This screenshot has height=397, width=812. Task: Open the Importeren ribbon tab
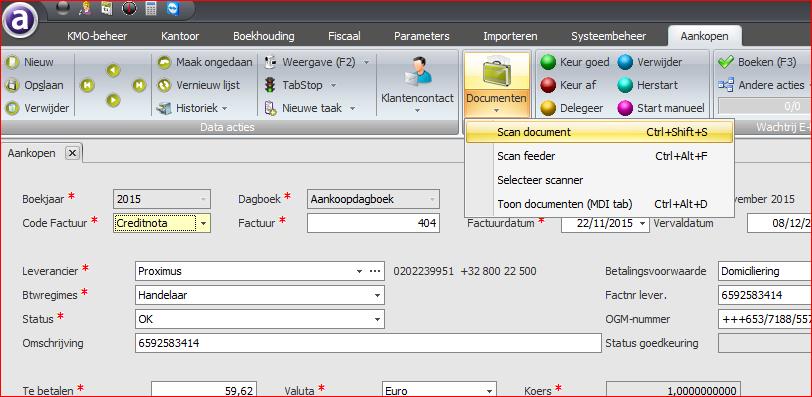pyautogui.click(x=510, y=36)
